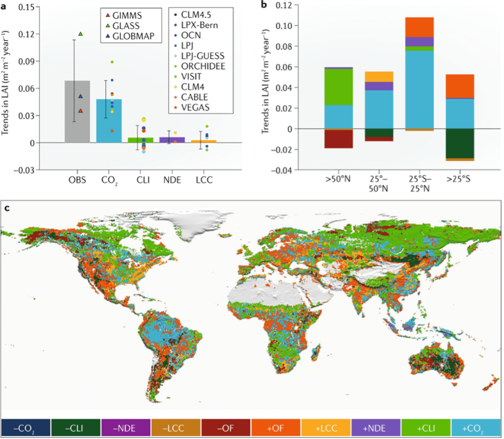Viewport: 504px width, 439px height.
Task: Click the green GLASS triangle legend marker
Action: coord(107,27)
